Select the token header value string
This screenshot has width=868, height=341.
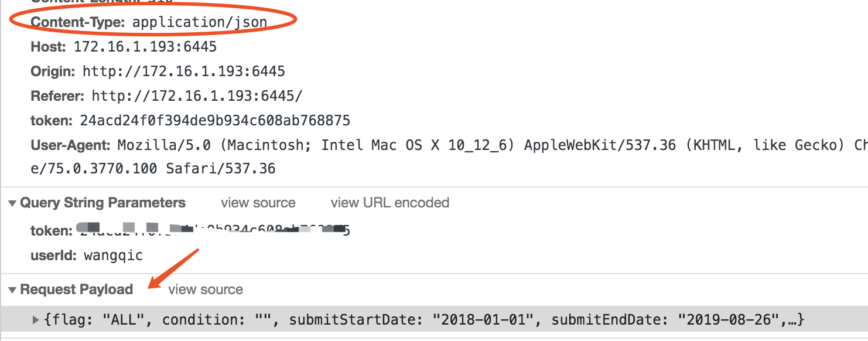[x=215, y=121]
